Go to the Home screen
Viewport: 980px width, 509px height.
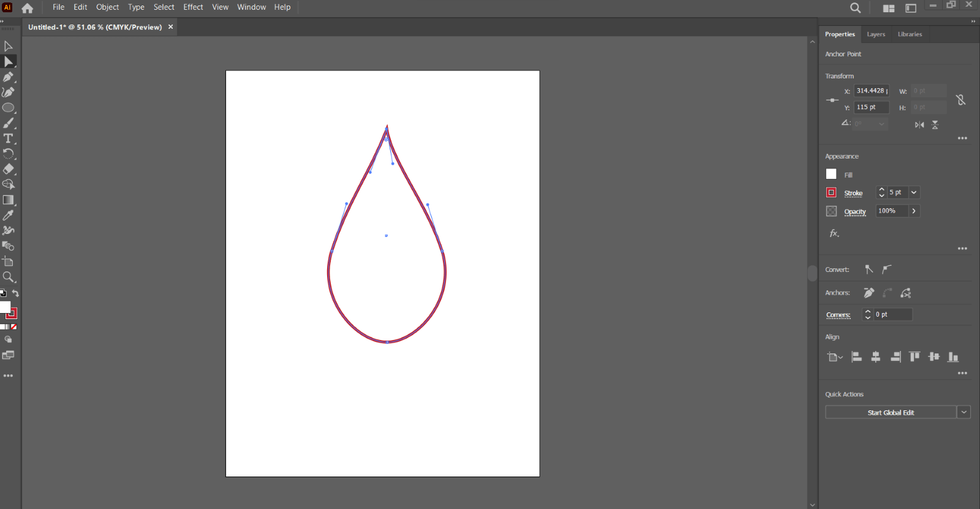coord(28,8)
